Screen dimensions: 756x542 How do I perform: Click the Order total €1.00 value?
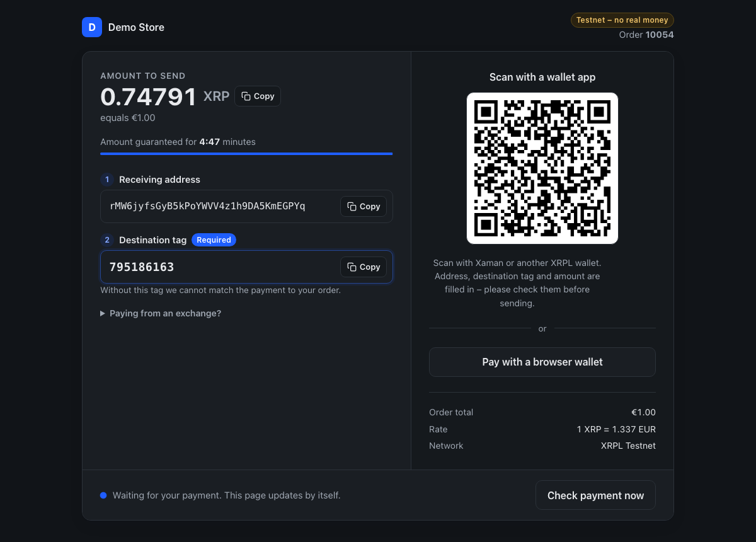(x=643, y=412)
